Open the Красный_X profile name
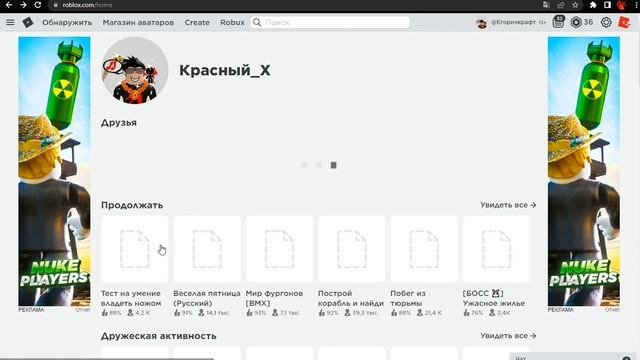The image size is (640, 360). tap(224, 70)
